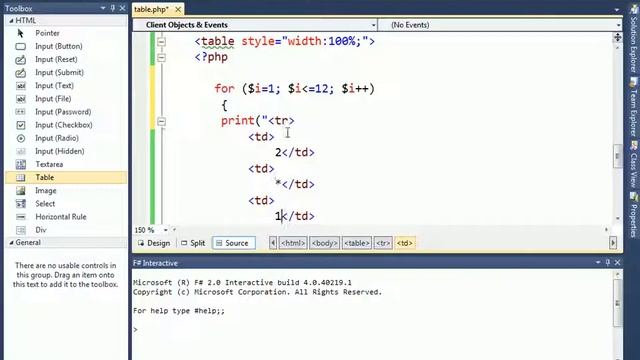Collapse the php block code region
640x360 pixels.
click(162, 57)
